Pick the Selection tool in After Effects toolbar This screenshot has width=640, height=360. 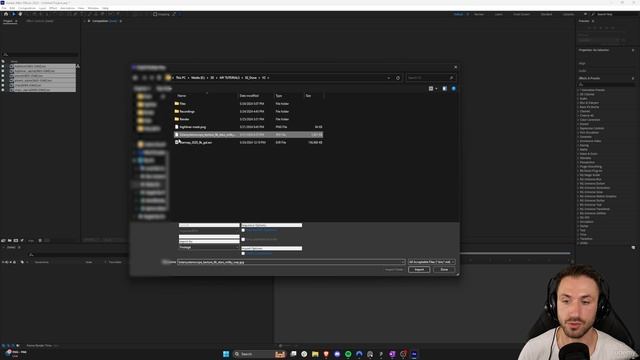pyautogui.click(x=13, y=14)
